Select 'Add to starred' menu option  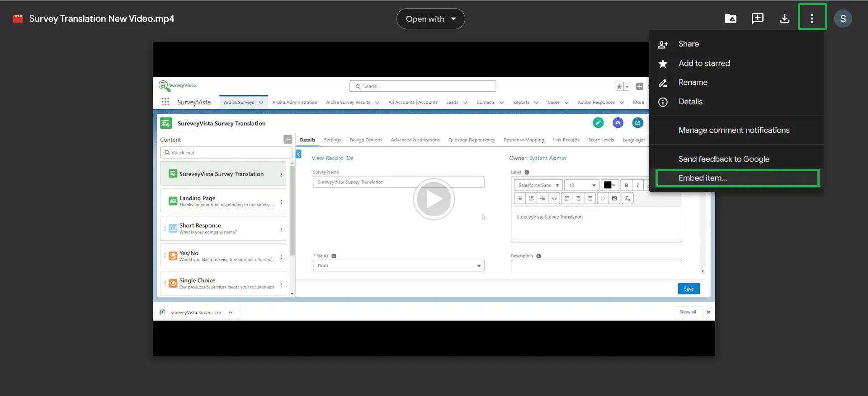point(736,63)
